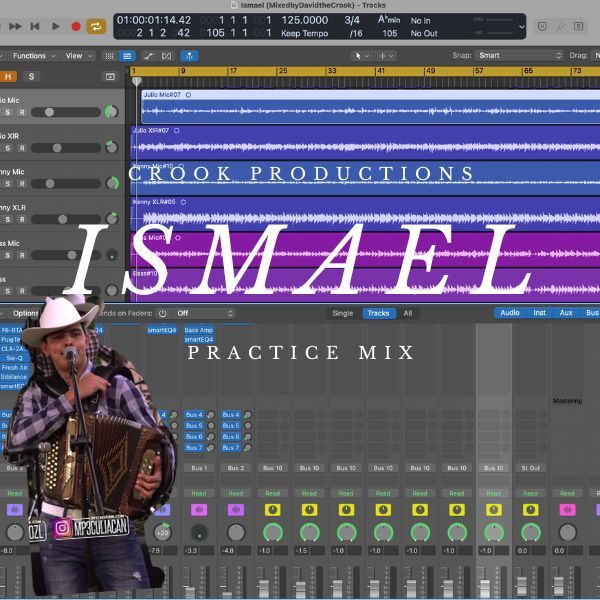
Task: Toggle the Aux channel filter button
Action: (566, 313)
